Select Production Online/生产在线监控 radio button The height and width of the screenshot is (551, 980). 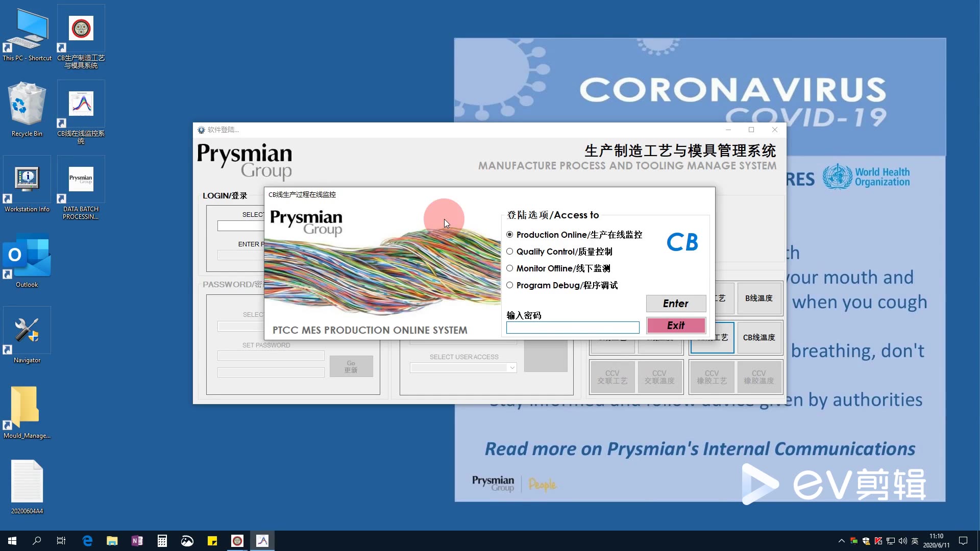pyautogui.click(x=509, y=234)
